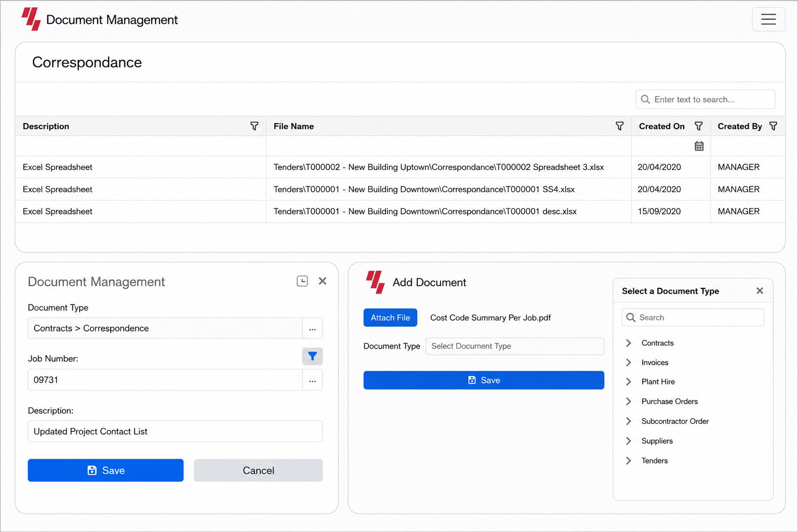The image size is (798, 532).
Task: Open the Document Type ellipsis lookup
Action: pos(312,328)
